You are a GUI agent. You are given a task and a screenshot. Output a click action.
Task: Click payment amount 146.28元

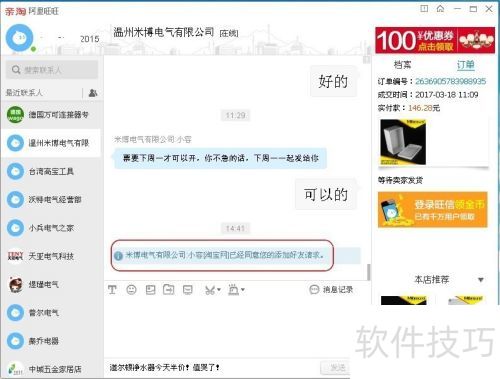424,108
